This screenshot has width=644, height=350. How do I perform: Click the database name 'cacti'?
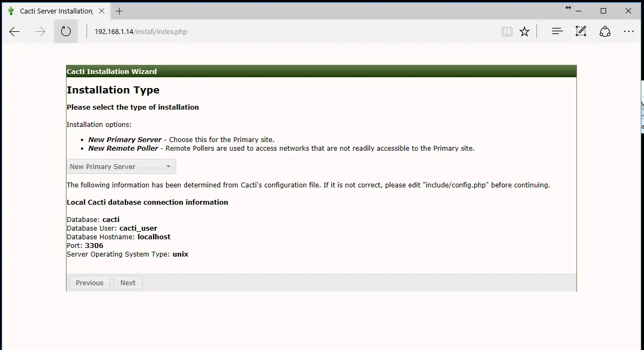coord(111,219)
